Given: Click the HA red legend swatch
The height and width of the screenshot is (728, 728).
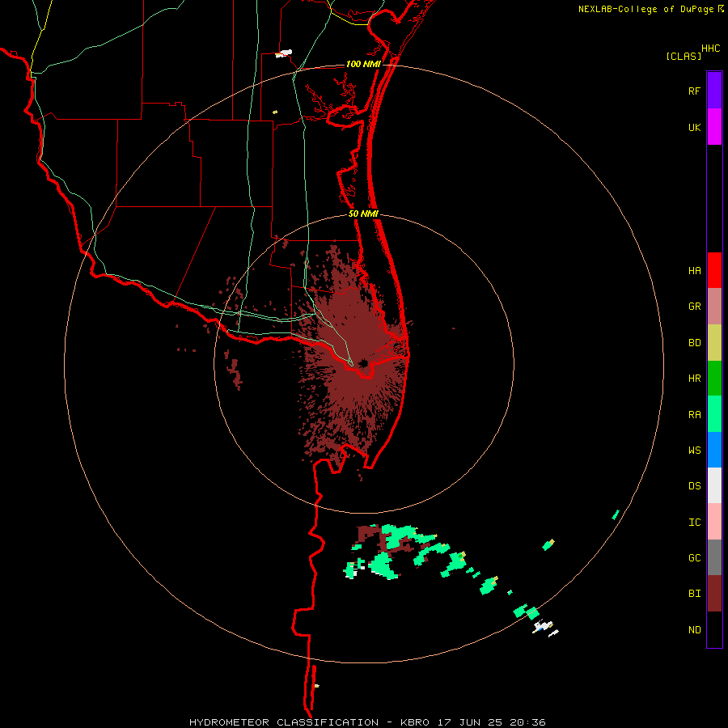Looking at the screenshot, I should [714, 270].
